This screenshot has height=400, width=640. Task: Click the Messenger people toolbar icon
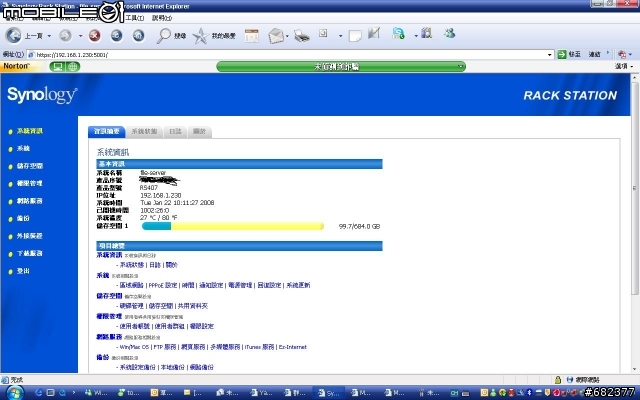[x=449, y=33]
